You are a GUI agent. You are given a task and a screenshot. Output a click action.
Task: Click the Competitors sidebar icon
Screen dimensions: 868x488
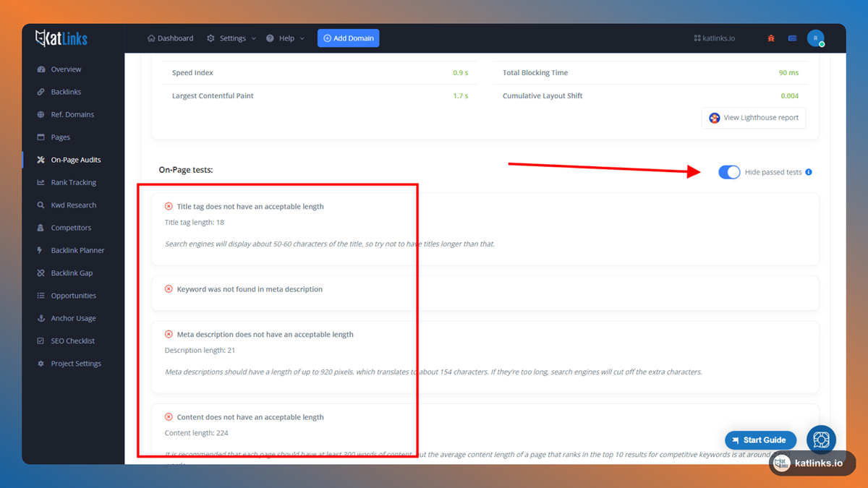(x=41, y=228)
